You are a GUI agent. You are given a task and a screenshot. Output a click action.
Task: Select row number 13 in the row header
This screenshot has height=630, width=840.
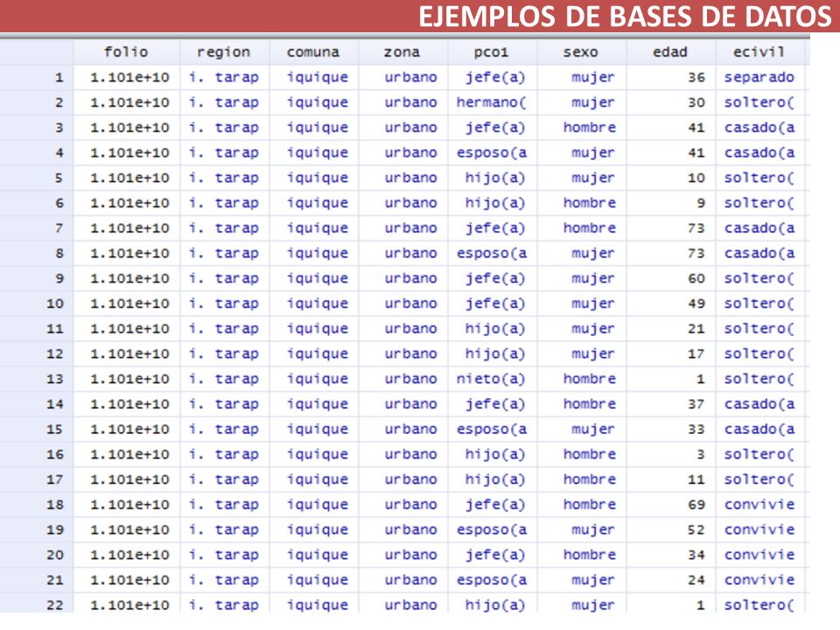[37, 379]
